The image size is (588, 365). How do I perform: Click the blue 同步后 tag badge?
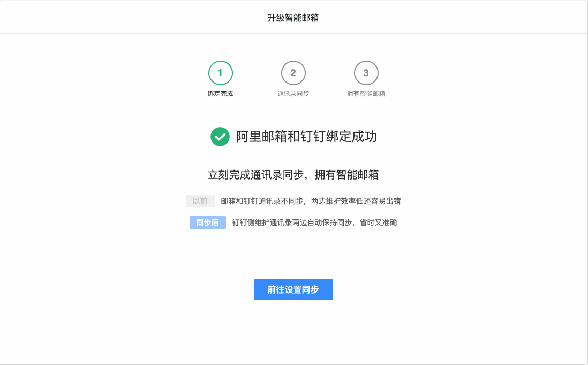[x=207, y=222]
